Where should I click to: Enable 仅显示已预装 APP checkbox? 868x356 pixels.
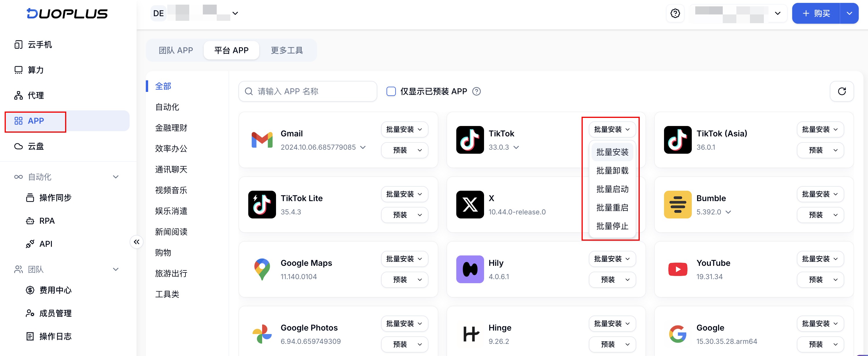(x=391, y=91)
